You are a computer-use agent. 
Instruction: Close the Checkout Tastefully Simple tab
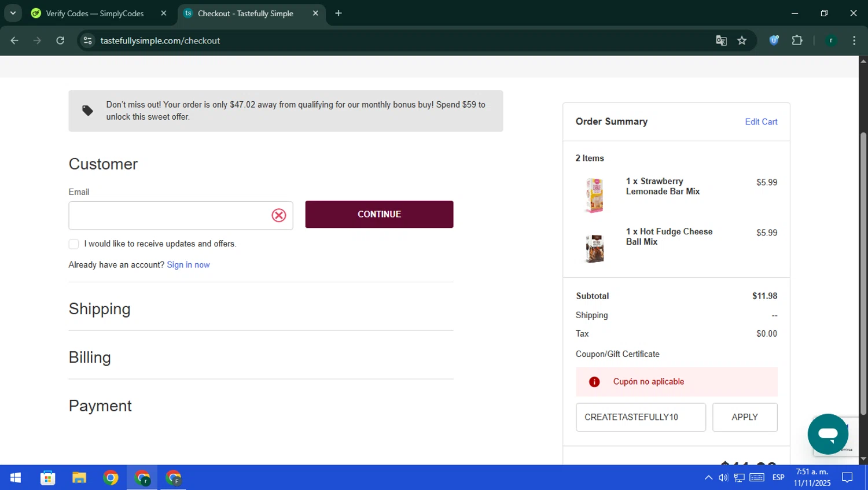tap(315, 13)
